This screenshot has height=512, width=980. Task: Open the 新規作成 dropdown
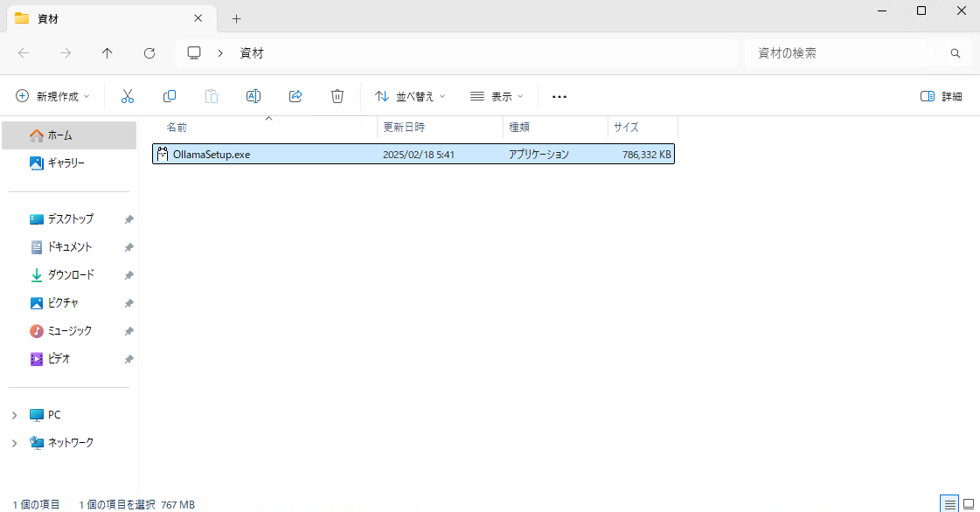[52, 96]
